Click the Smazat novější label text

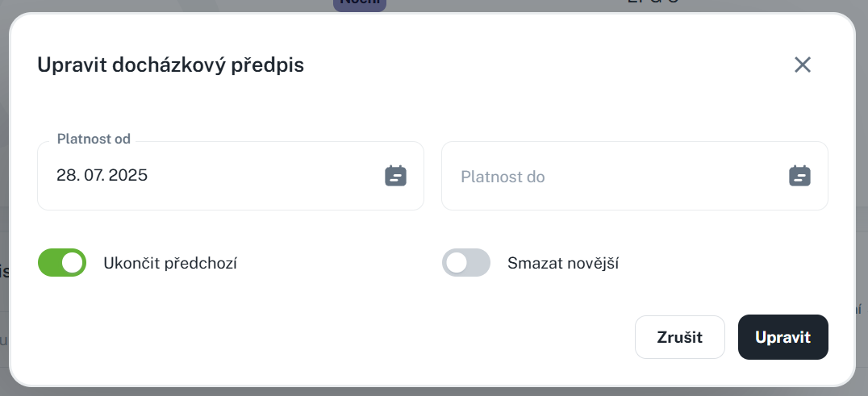[563, 263]
